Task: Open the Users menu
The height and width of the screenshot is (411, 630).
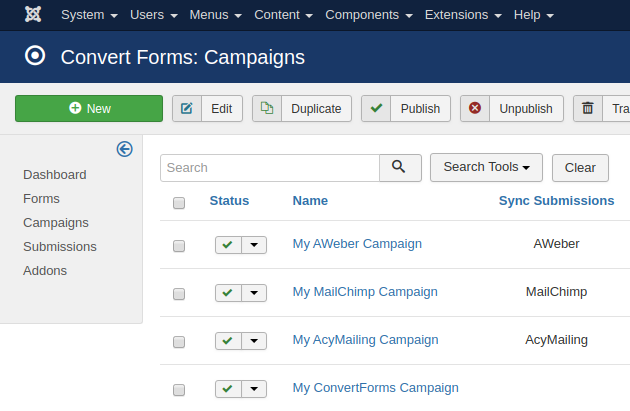Action: pos(153,15)
